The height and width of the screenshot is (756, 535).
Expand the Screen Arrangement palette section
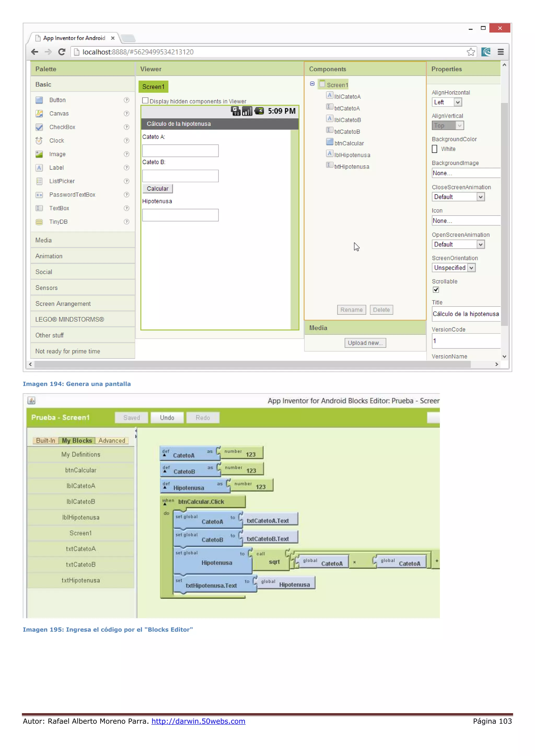pyautogui.click(x=83, y=304)
